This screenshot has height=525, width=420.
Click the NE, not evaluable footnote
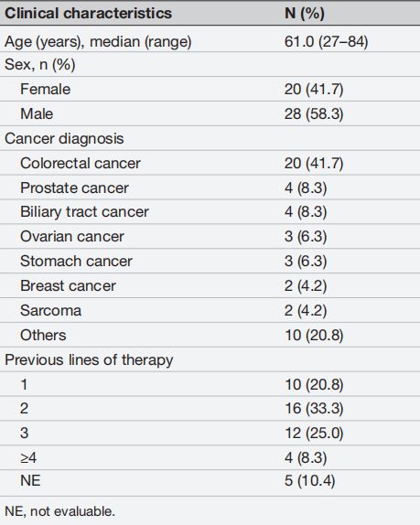tap(60, 511)
